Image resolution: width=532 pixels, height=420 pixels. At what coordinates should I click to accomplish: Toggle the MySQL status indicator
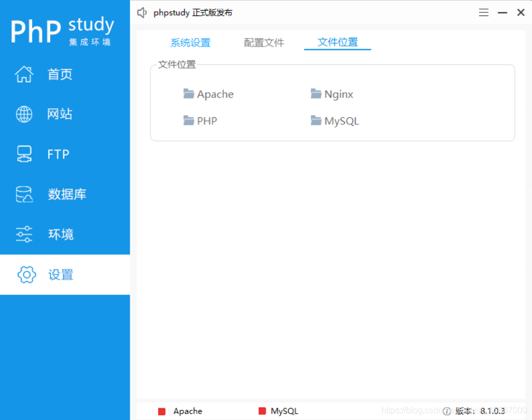click(x=262, y=411)
